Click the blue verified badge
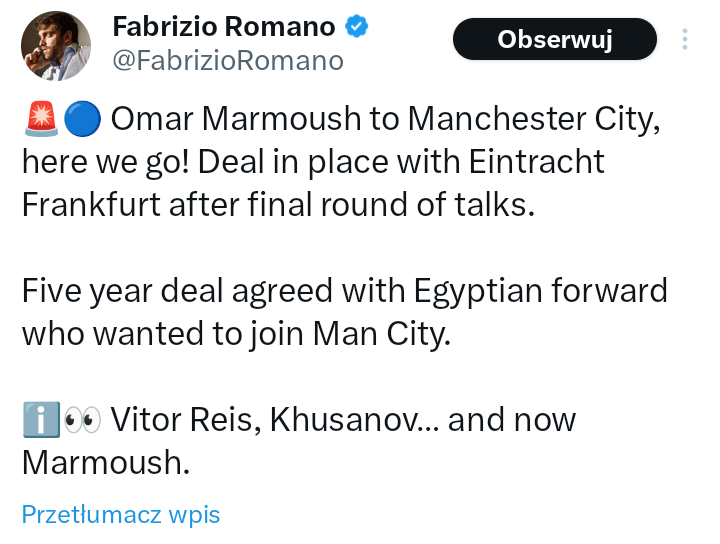Viewport: 720px width, 544px height. tap(357, 26)
